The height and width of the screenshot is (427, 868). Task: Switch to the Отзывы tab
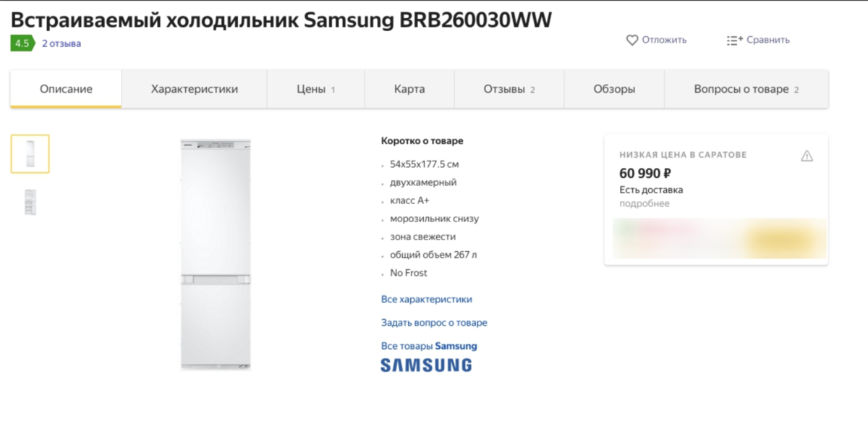(x=509, y=89)
